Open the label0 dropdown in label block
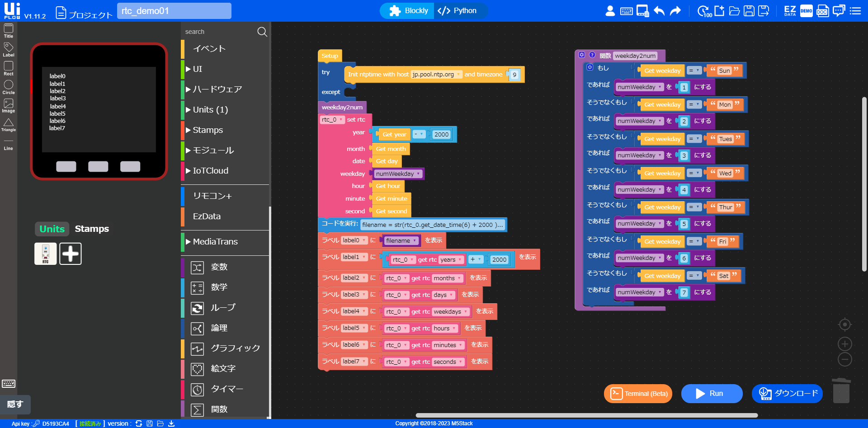The image size is (868, 428). point(354,240)
